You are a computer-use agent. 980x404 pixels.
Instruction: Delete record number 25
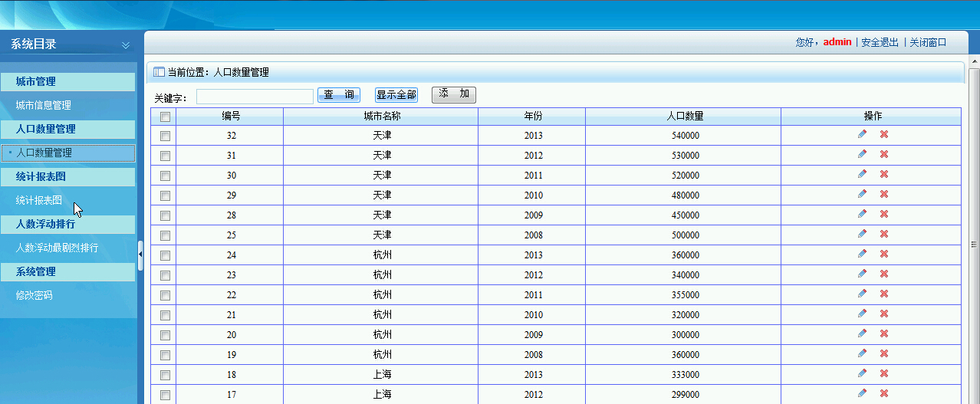coord(883,234)
